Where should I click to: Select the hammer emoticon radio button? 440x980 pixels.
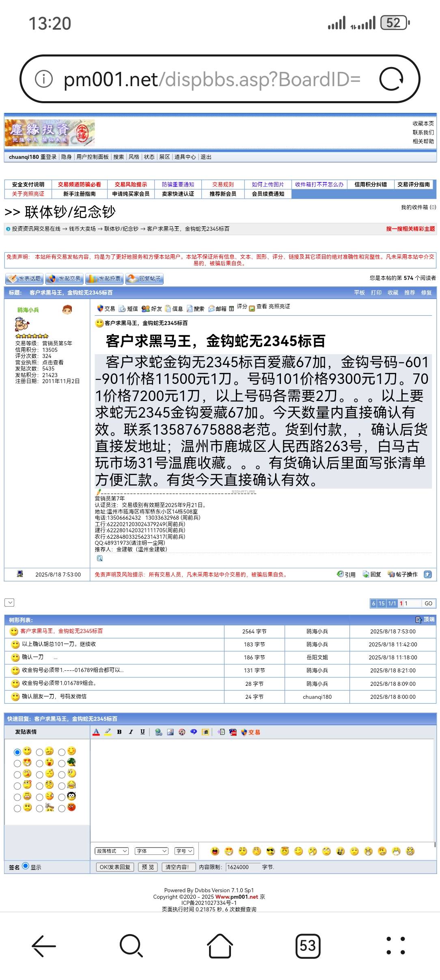point(39,809)
